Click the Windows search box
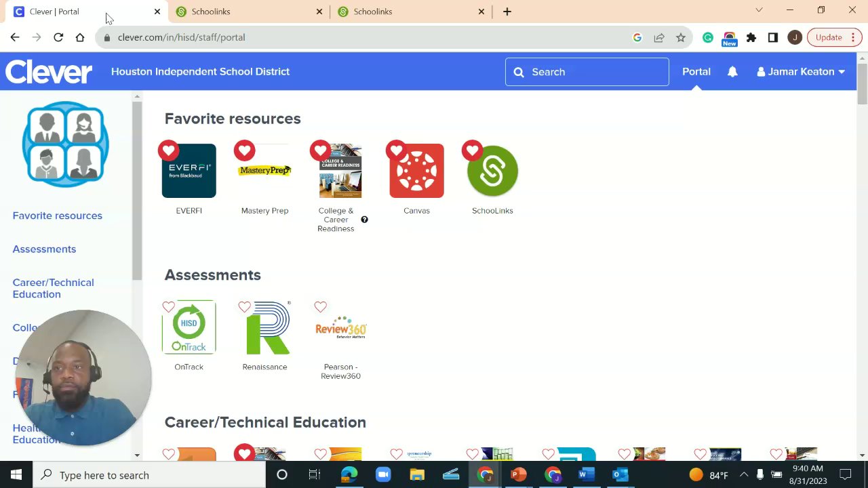This screenshot has height=488, width=868. click(149, 474)
